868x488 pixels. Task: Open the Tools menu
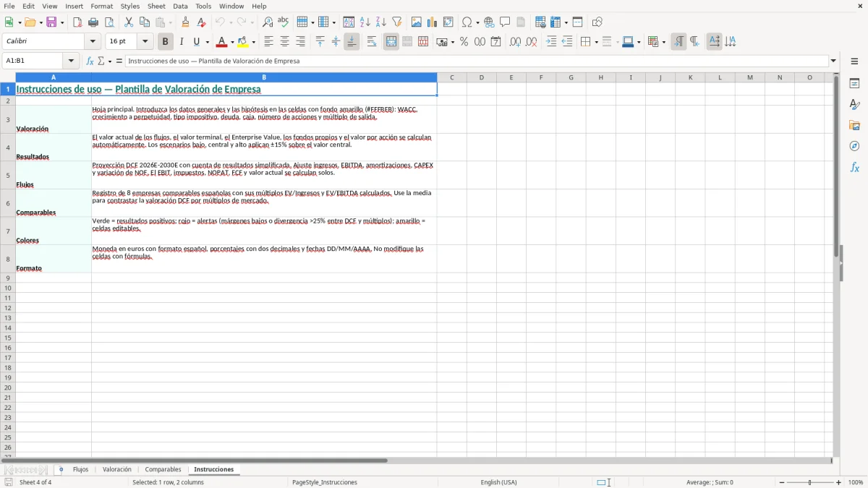tap(203, 6)
